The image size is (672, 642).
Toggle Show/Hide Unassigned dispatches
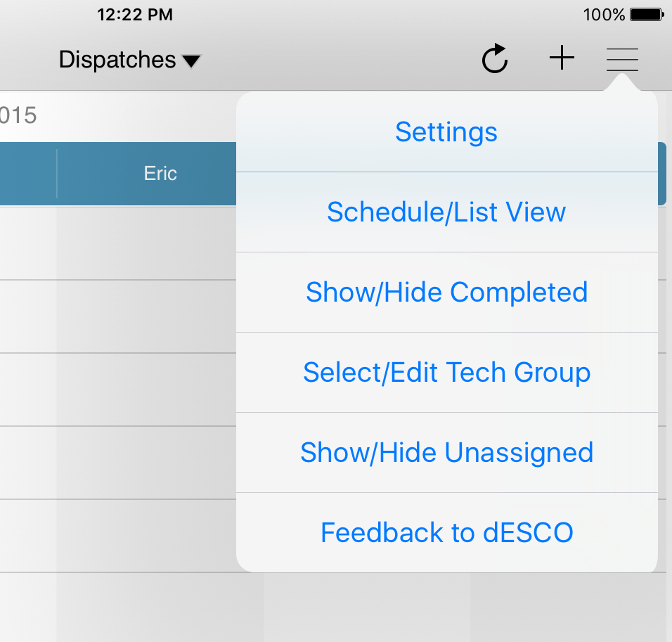[447, 452]
